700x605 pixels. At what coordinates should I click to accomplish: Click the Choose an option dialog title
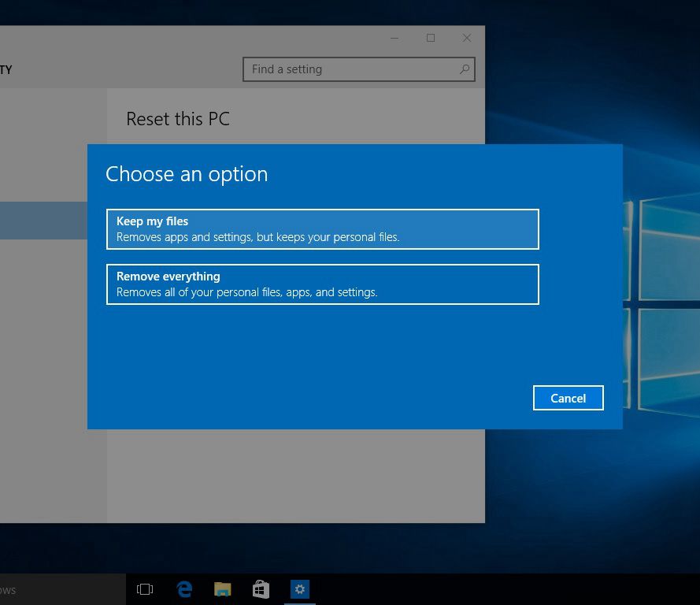click(187, 174)
